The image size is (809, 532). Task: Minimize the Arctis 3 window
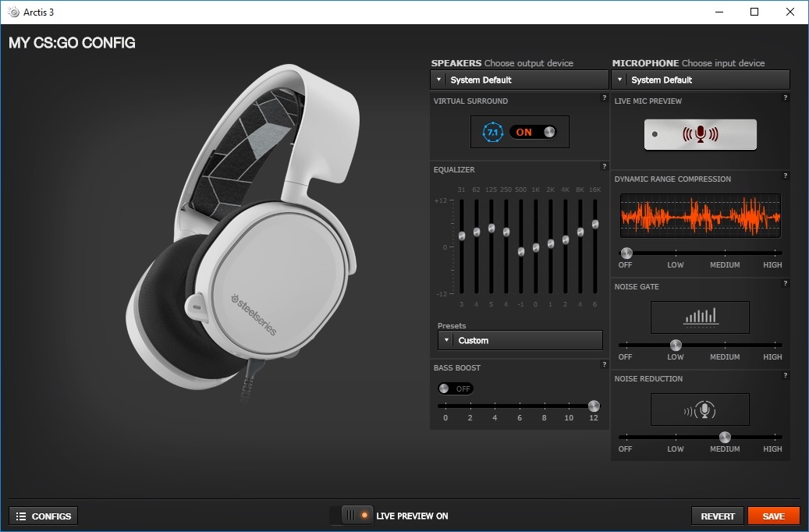point(719,12)
